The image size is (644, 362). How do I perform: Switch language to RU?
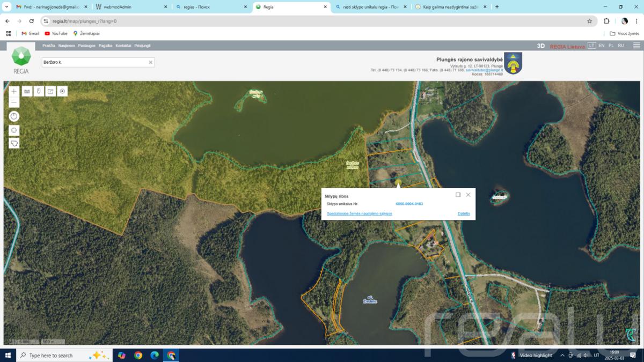point(621,46)
